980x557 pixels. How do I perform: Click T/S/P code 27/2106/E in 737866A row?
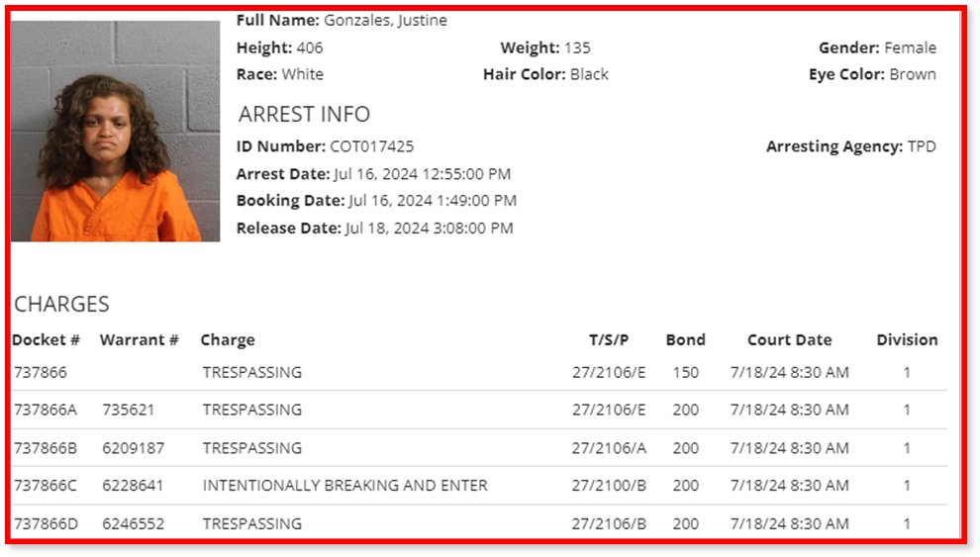[609, 410]
